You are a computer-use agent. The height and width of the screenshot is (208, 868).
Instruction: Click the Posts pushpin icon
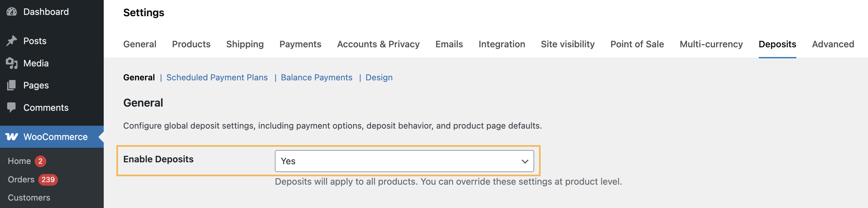point(11,41)
